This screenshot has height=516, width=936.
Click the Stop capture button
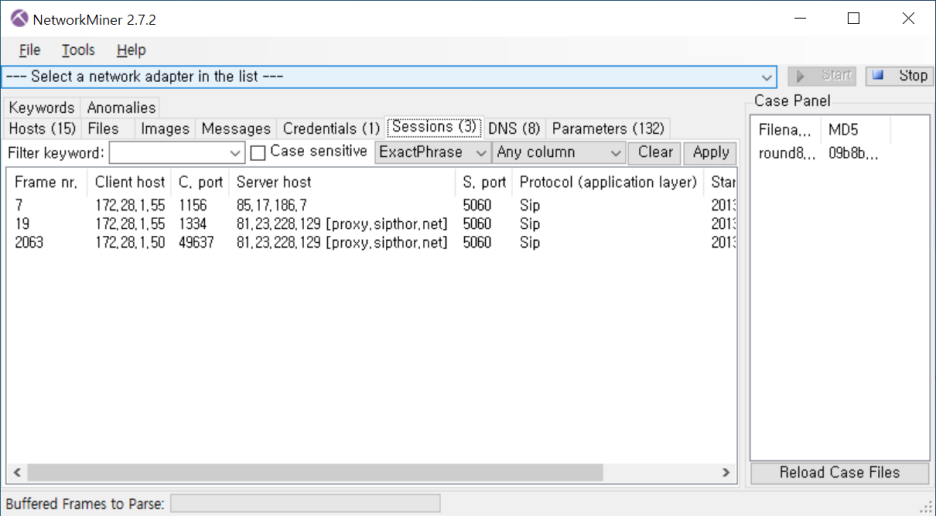click(x=899, y=76)
